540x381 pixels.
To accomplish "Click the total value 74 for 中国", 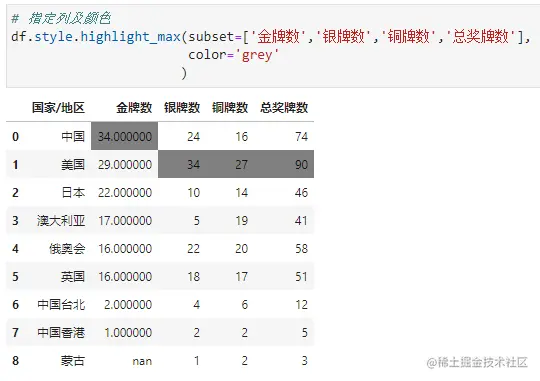I will point(301,136).
